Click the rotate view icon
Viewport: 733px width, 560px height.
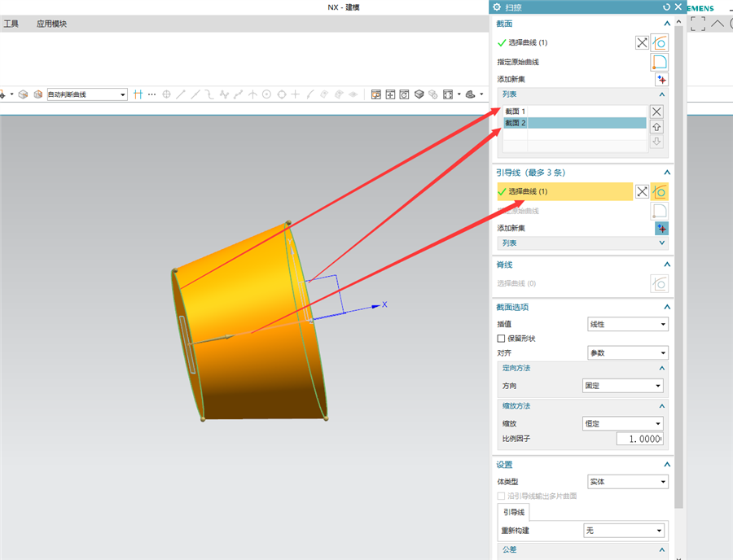point(404,94)
